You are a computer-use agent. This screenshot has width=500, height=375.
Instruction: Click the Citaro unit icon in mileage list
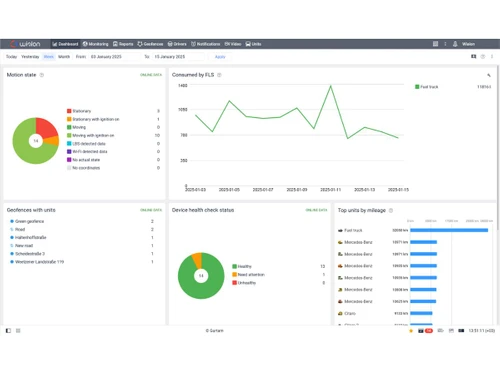[340, 313]
